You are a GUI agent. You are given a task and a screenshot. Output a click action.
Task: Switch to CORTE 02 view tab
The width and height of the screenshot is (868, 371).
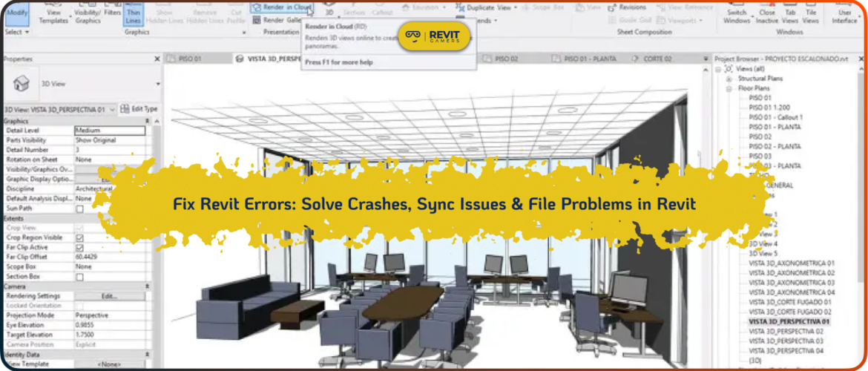pyautogui.click(x=653, y=59)
